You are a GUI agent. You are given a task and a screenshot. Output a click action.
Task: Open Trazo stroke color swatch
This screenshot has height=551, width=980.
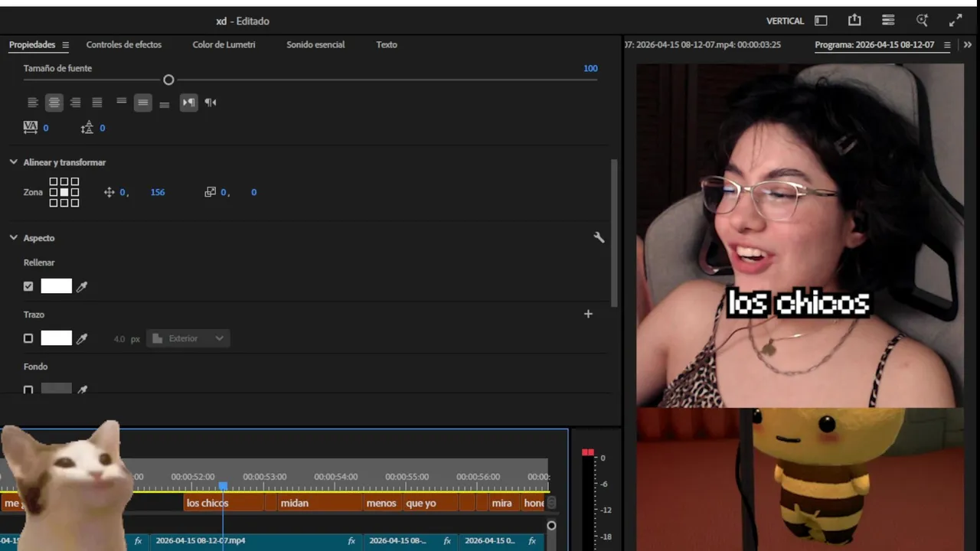click(x=56, y=338)
